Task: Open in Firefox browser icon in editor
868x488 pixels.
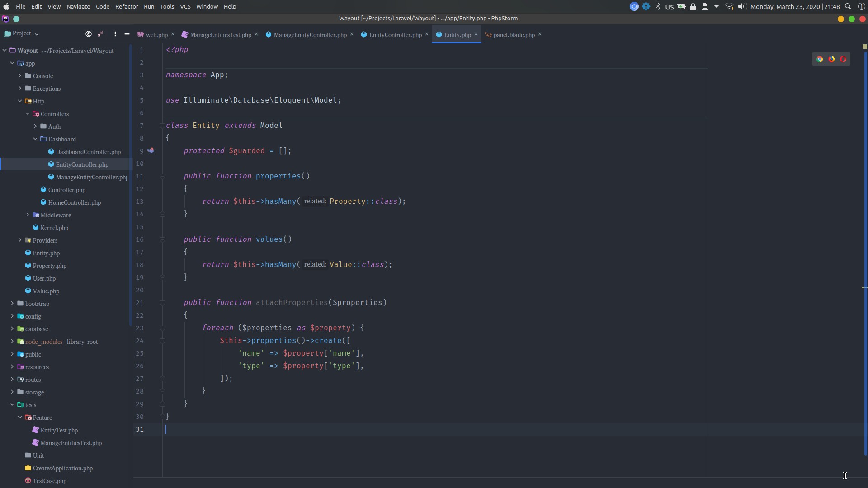Action: coord(831,59)
